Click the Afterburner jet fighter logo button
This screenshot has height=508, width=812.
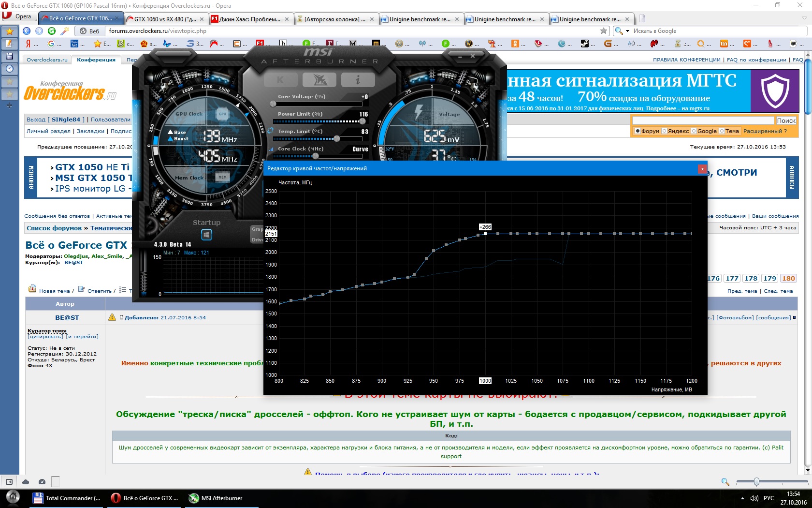coord(319,80)
